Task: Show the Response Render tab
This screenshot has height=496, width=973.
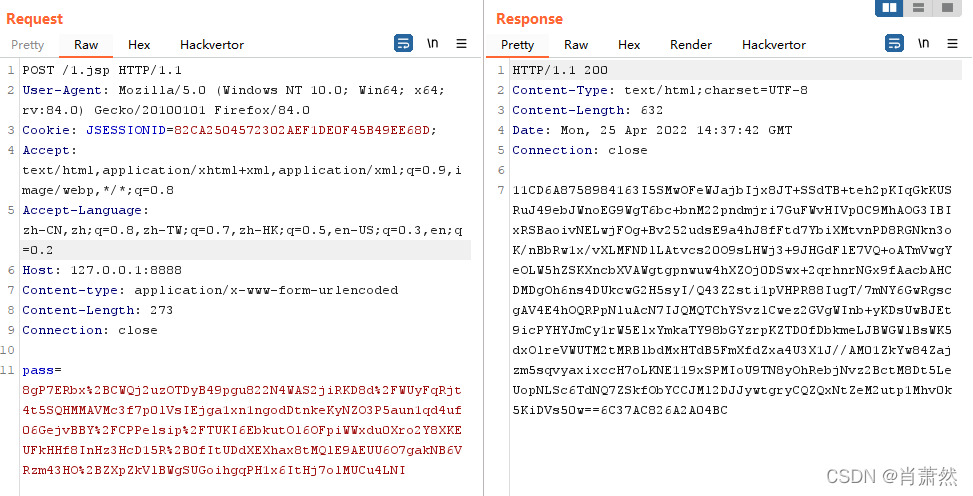Action: pos(691,45)
